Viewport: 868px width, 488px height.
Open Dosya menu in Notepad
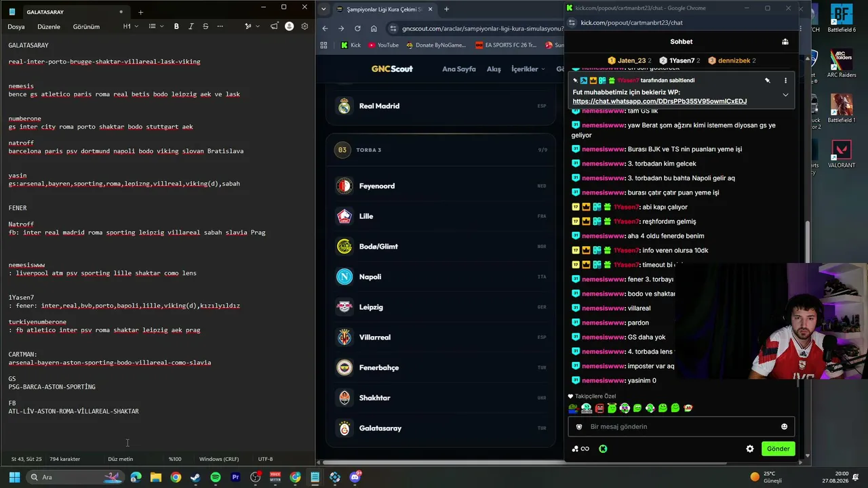[16, 26]
